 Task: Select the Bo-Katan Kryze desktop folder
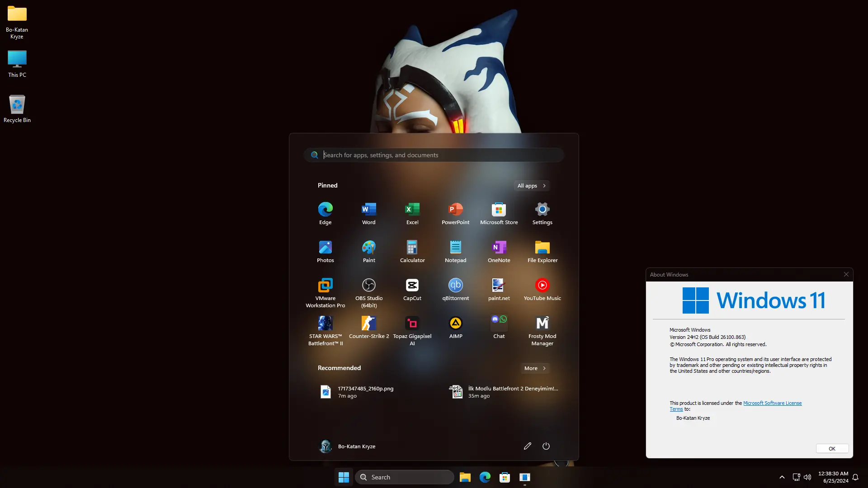tap(17, 22)
